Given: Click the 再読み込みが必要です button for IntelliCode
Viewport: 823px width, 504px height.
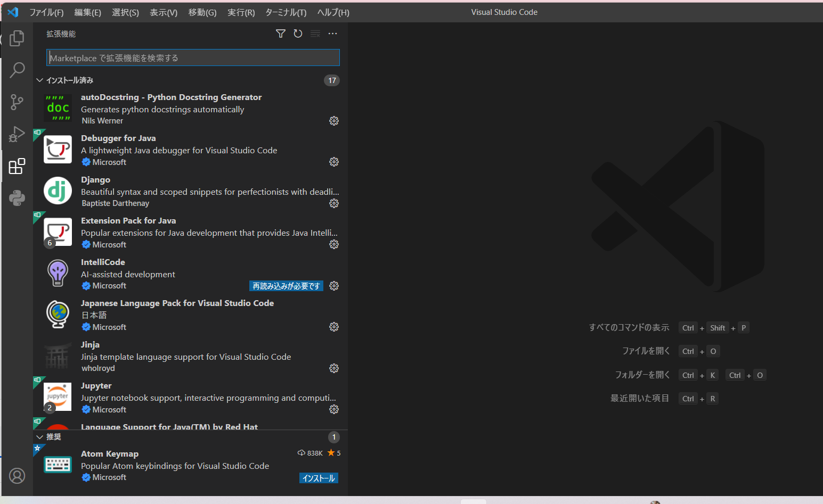Looking at the screenshot, I should [x=286, y=286].
